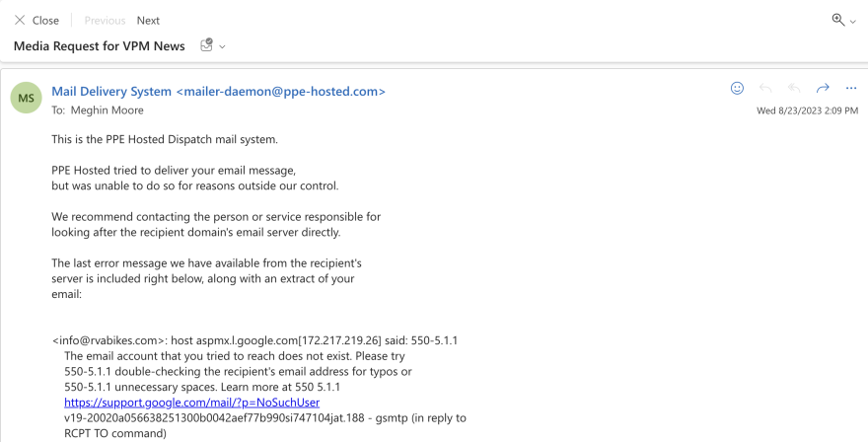Click the Wed 8/23/2023 timestamp
The width and height of the screenshot is (868, 442).
pyautogui.click(x=807, y=110)
